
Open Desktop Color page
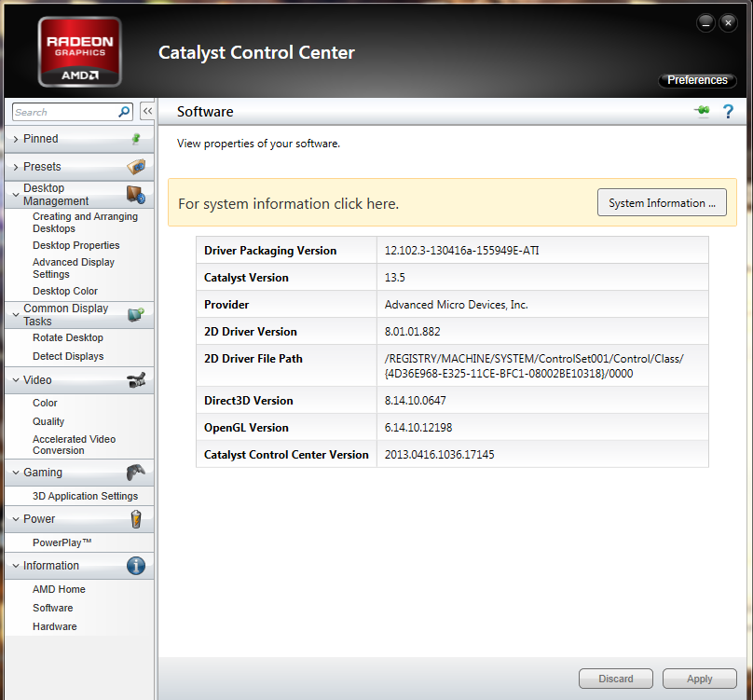pos(65,291)
